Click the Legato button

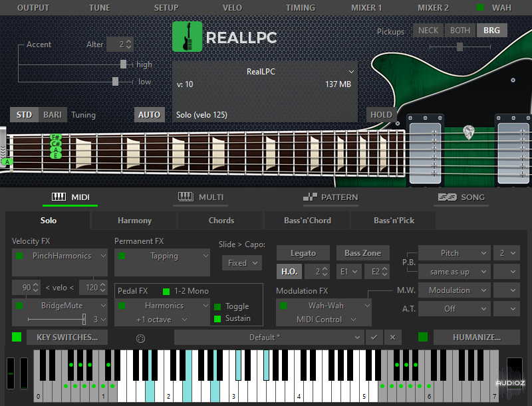(303, 253)
